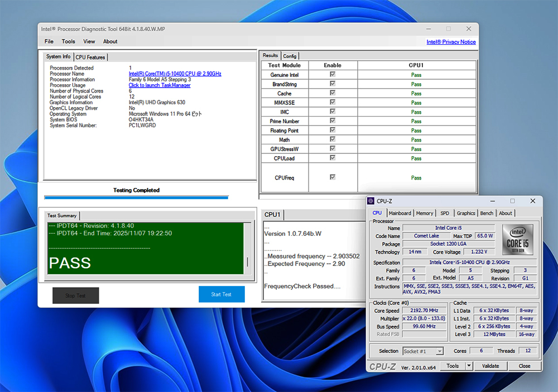558x392 pixels.
Task: Expand the Tools dropdown arrow in CPU-Z
Action: [x=469, y=366]
